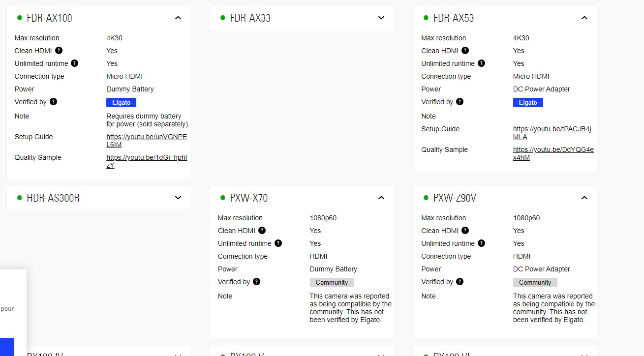Click Unlimited runtime help icon under FDR-AX100
The height and width of the screenshot is (356, 644).
pos(75,63)
